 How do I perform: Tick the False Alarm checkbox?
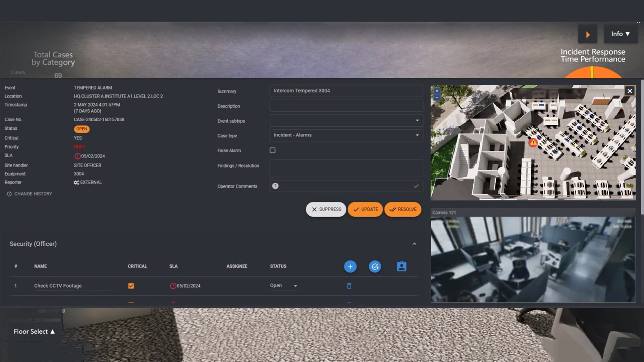click(273, 150)
